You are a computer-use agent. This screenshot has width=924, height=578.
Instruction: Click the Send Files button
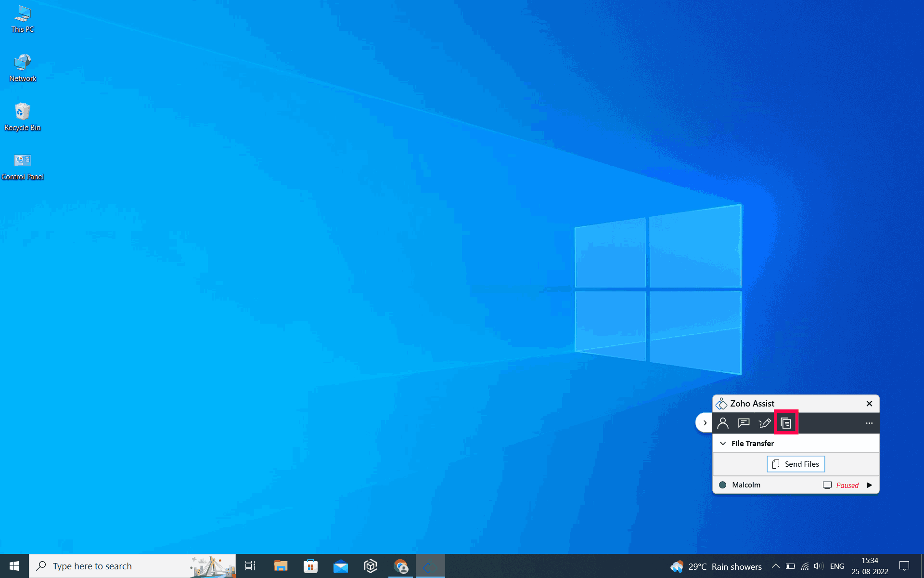pos(796,464)
